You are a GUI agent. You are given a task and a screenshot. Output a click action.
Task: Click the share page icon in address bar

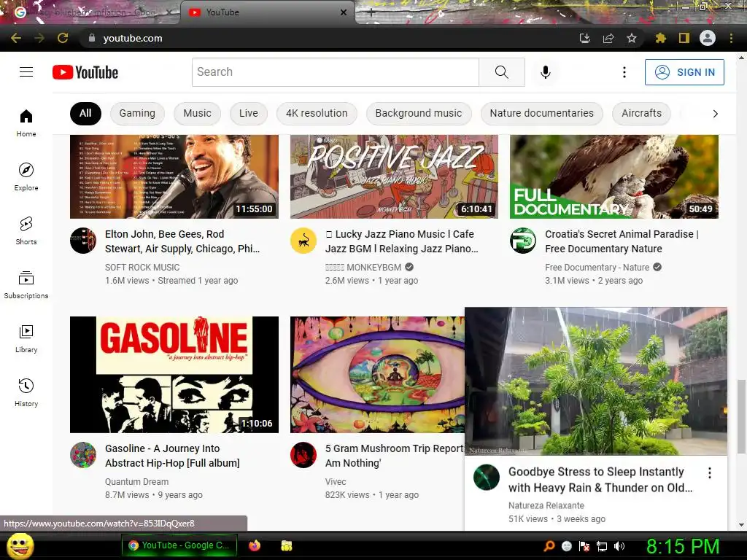point(608,38)
